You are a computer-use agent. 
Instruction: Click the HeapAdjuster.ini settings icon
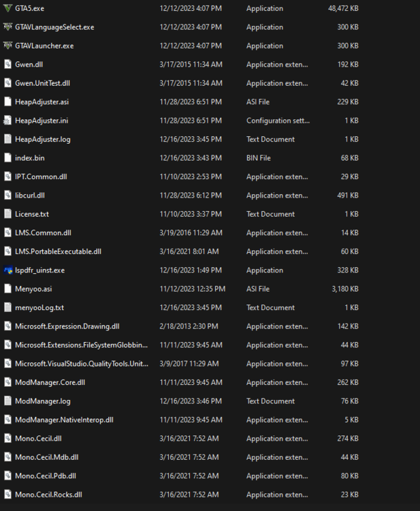7,121
